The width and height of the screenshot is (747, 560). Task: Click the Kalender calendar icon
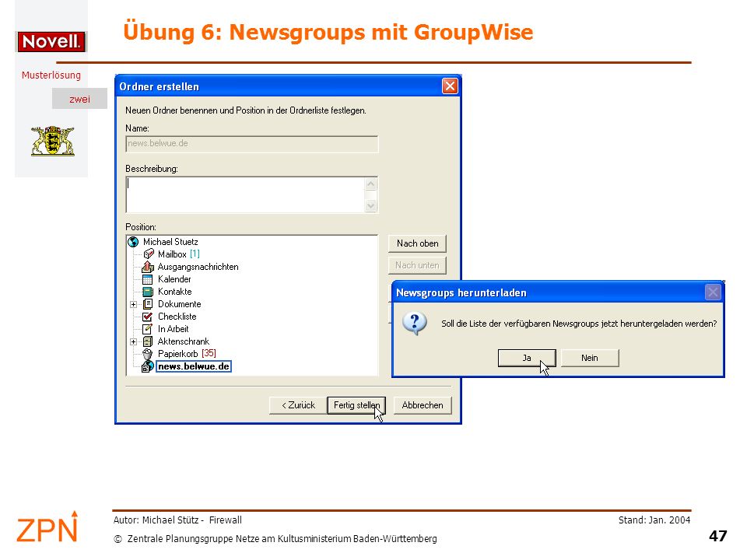[148, 279]
